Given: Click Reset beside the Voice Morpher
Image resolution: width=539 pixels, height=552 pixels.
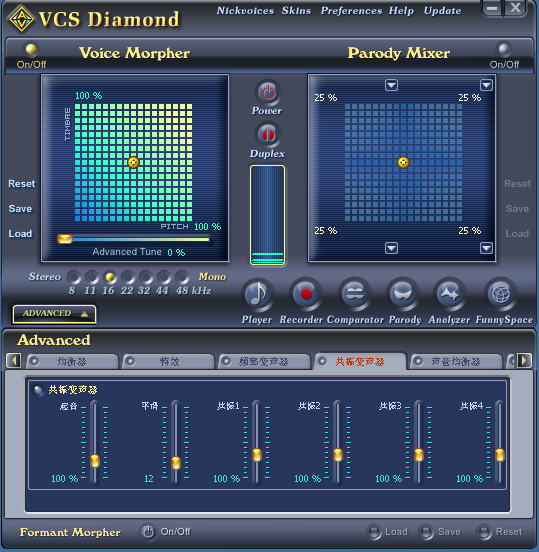Looking at the screenshot, I should point(22,184).
